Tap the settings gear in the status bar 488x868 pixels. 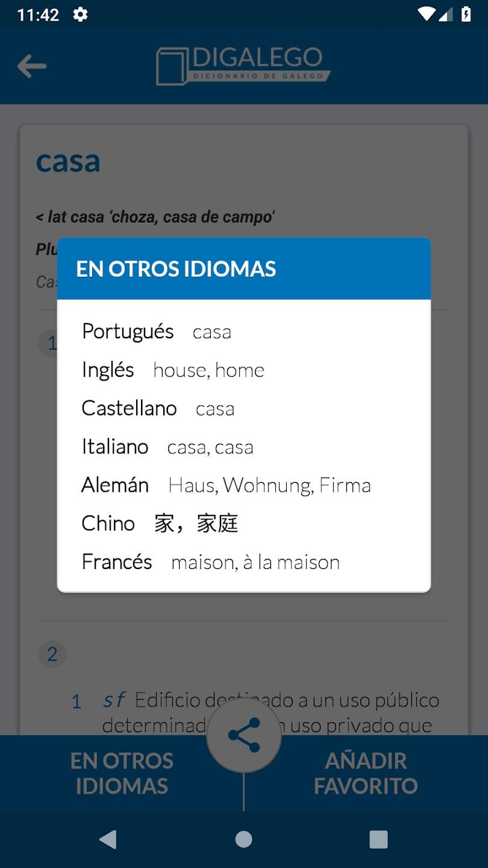coord(80,13)
